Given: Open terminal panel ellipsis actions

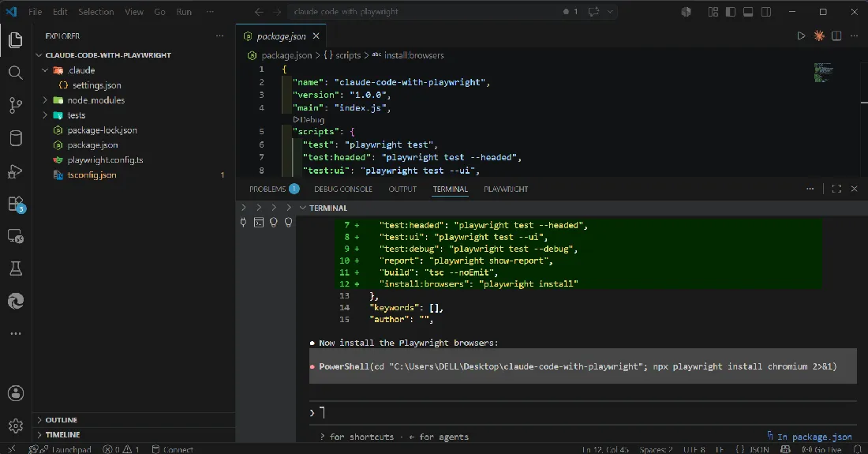Looking at the screenshot, I should pos(810,189).
